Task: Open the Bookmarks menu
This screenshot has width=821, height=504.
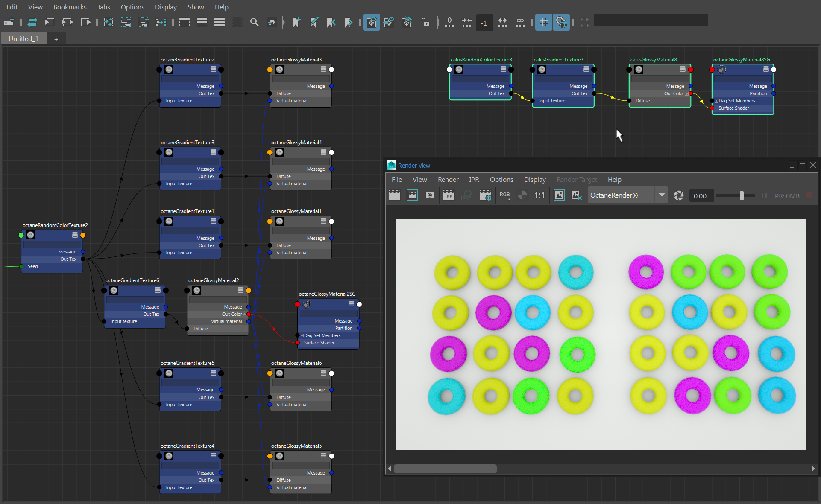Action: coord(70,7)
